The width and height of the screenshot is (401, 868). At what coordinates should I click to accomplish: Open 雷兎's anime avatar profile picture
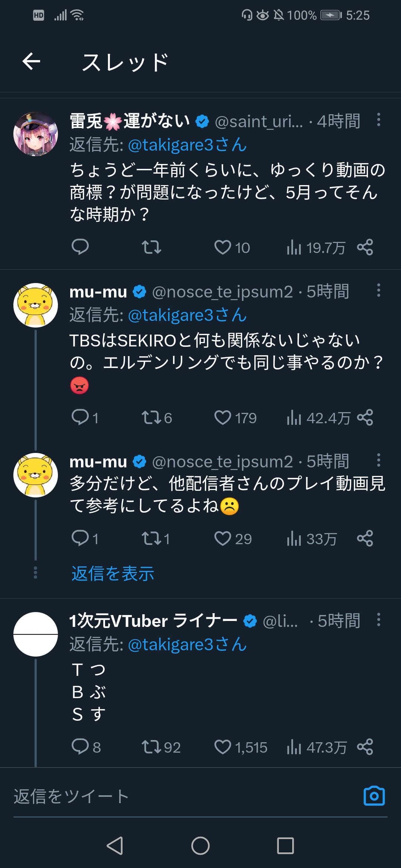point(36,134)
